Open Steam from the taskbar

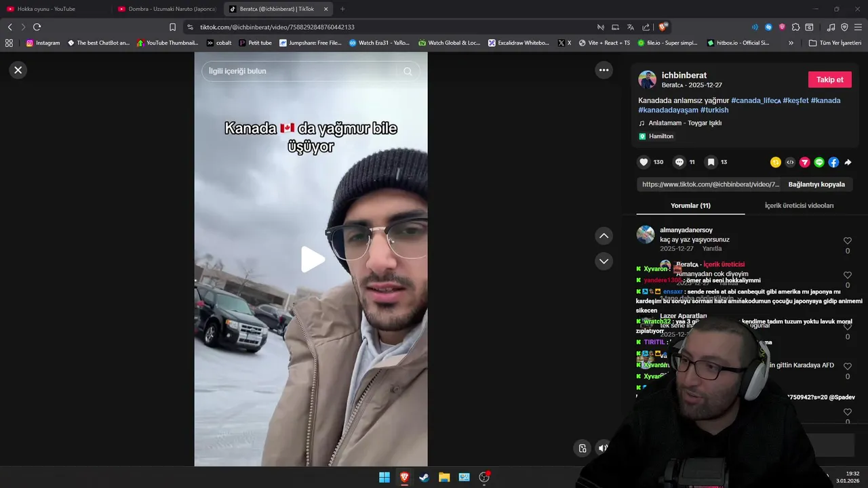point(424,477)
